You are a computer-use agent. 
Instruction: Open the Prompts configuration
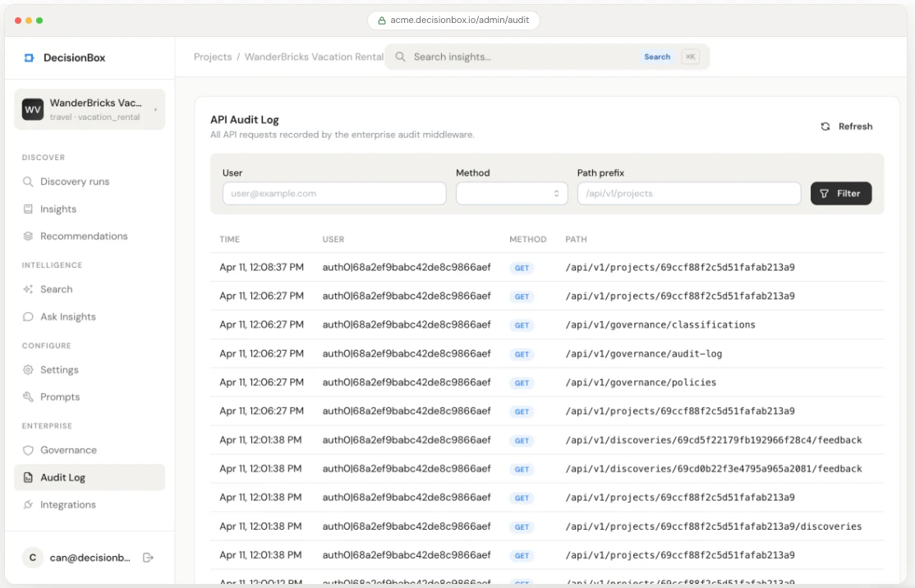tap(58, 397)
